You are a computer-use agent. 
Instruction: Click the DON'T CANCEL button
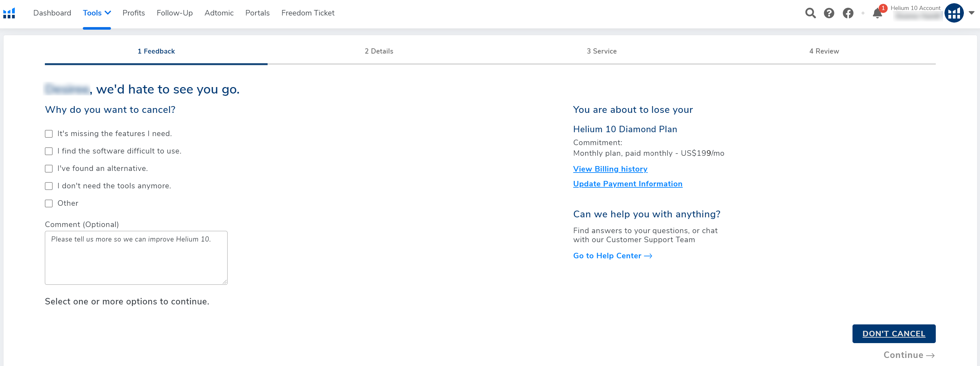coord(893,333)
